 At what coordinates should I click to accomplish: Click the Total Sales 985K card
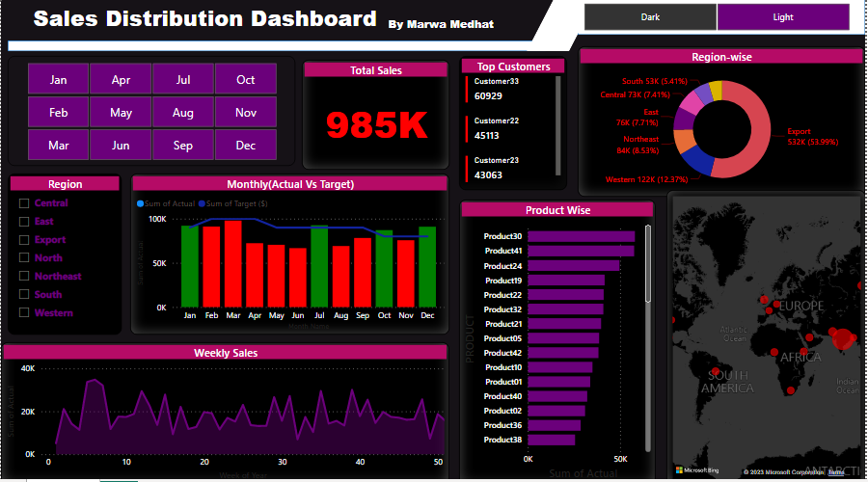376,123
